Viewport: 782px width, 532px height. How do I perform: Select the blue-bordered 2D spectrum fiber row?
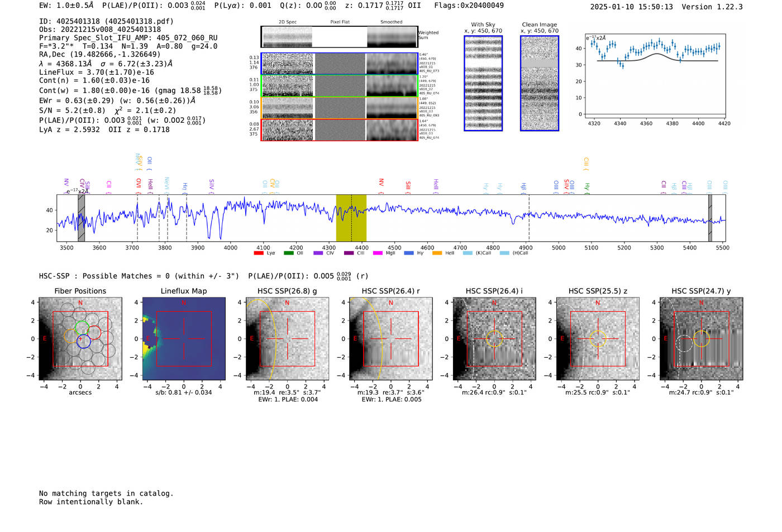(340, 64)
